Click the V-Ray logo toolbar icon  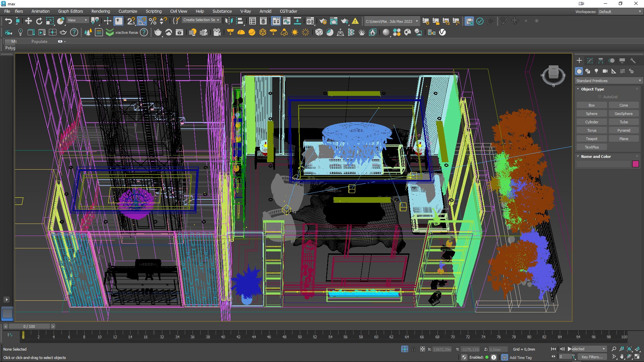(x=442, y=33)
